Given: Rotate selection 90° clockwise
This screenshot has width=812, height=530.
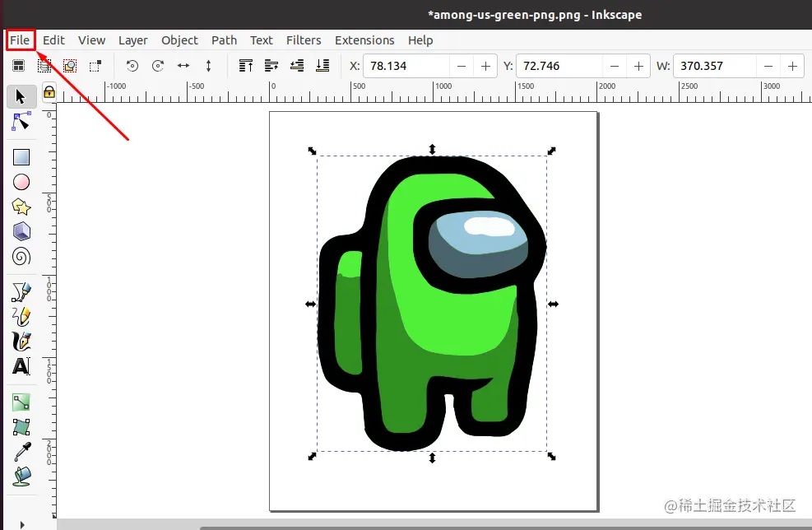Looking at the screenshot, I should pyautogui.click(x=158, y=66).
